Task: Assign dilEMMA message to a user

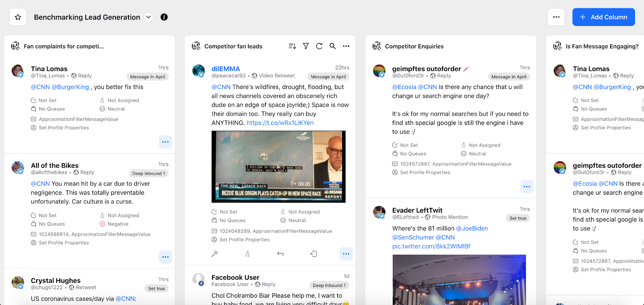Action: click(248, 254)
